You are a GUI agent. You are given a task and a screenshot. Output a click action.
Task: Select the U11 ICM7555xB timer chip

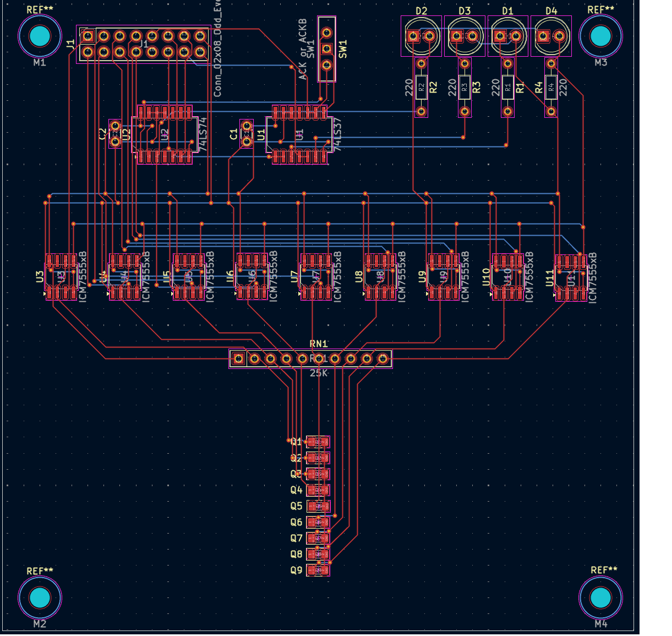[571, 278]
